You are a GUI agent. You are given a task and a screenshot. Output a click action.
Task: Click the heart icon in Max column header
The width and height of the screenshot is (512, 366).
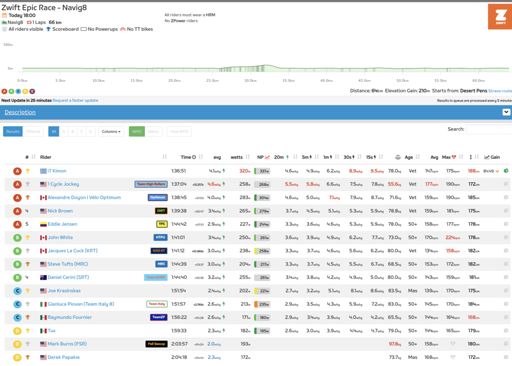454,157
